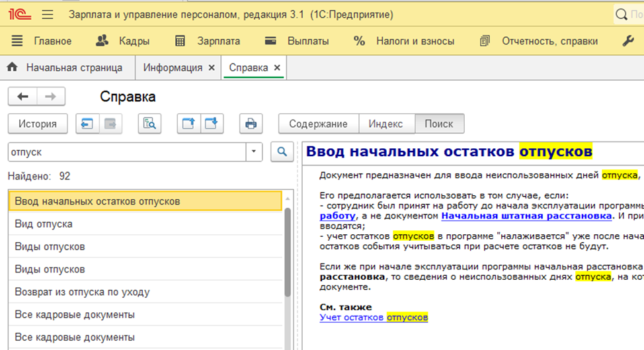Switch to Индекс view
This screenshot has height=350, width=644.
pos(385,124)
